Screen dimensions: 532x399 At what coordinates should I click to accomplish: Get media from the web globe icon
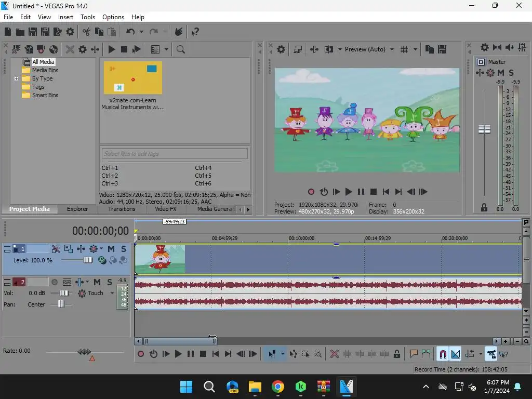[x=54, y=49]
